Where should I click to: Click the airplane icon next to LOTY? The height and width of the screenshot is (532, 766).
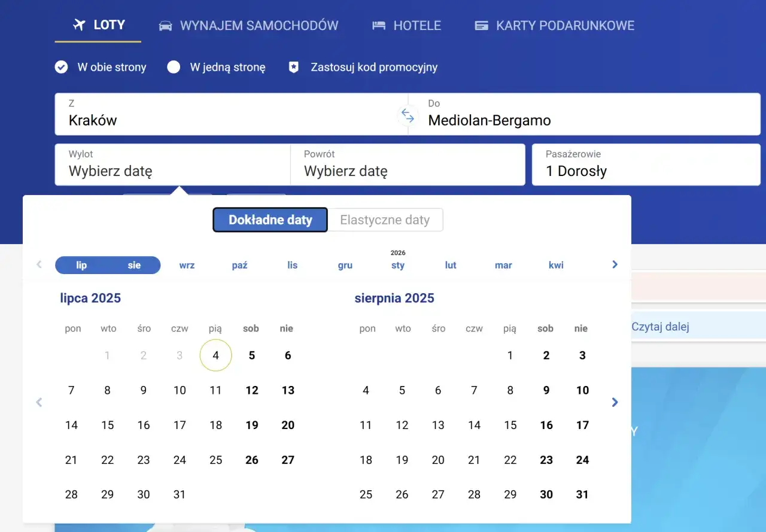click(x=78, y=25)
